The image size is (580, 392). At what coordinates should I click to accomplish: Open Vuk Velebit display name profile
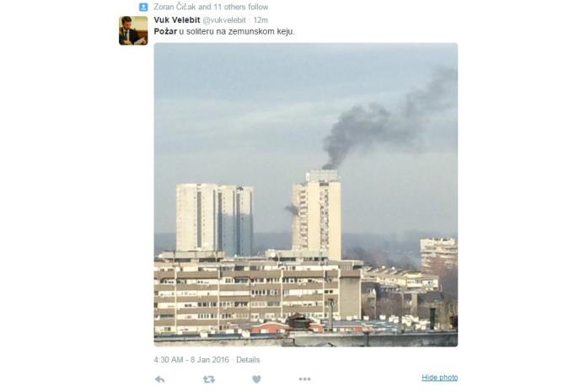point(177,20)
